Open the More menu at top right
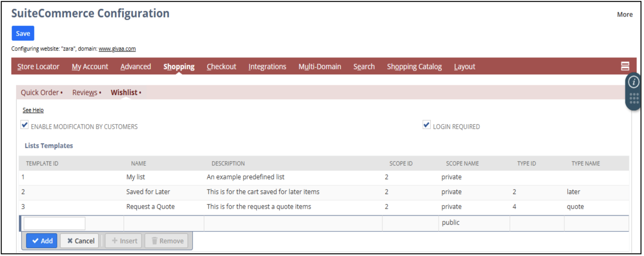The width and height of the screenshot is (644, 256). point(624,14)
